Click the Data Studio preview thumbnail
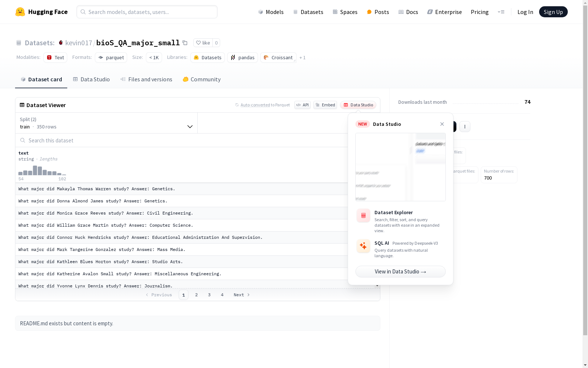This screenshot has width=588, height=368. tap(401, 167)
